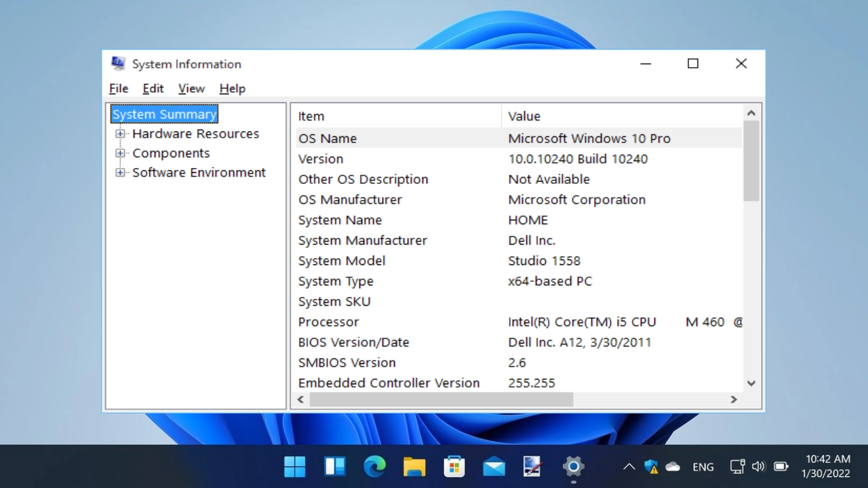Show hidden tray icons chevron
This screenshot has height=488, width=868.
pyautogui.click(x=629, y=466)
